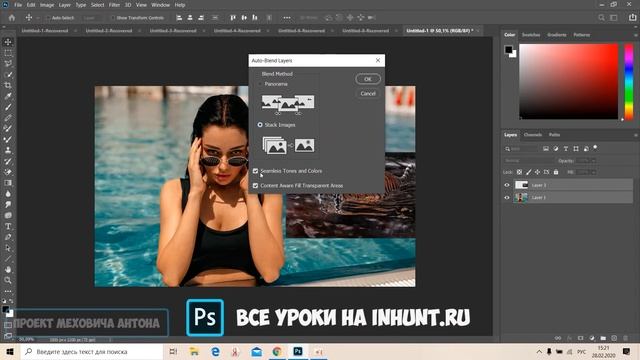Click the Share icon top right
This screenshot has width=640, height=360.
point(632,18)
